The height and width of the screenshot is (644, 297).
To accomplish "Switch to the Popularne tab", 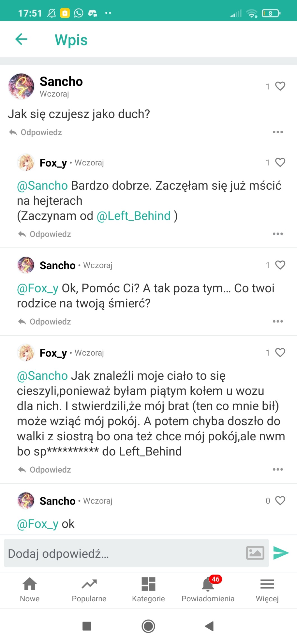I will click(x=89, y=590).
